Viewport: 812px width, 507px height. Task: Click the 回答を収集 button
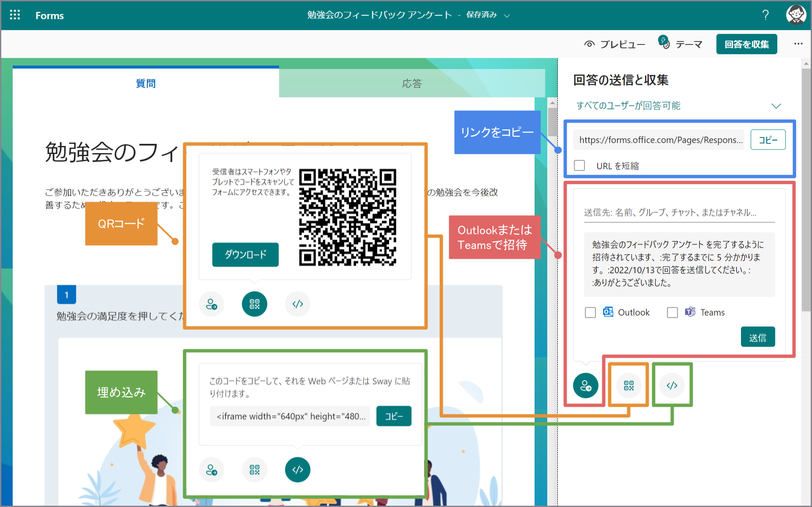coord(746,44)
